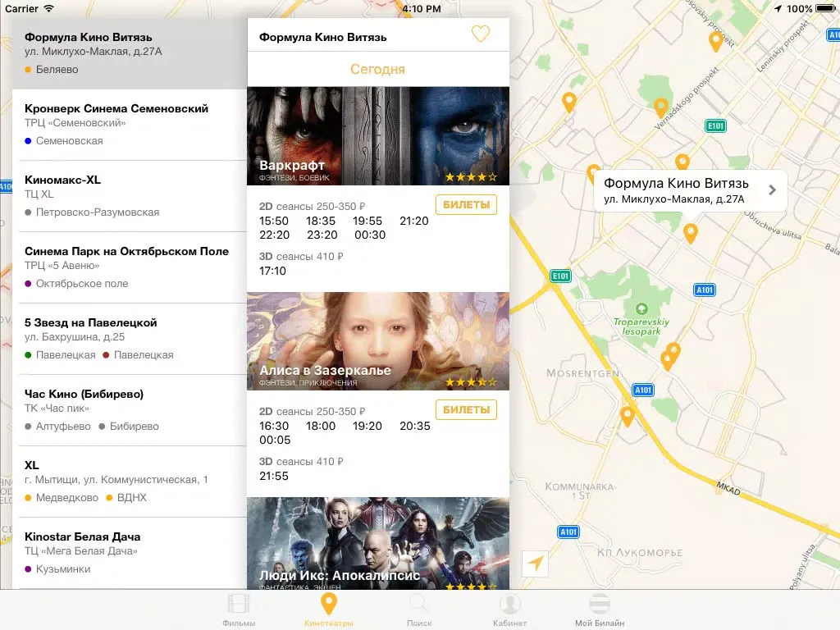Tap the battery indicator in status bar
This screenshot has height=630, width=840.
tap(825, 8)
